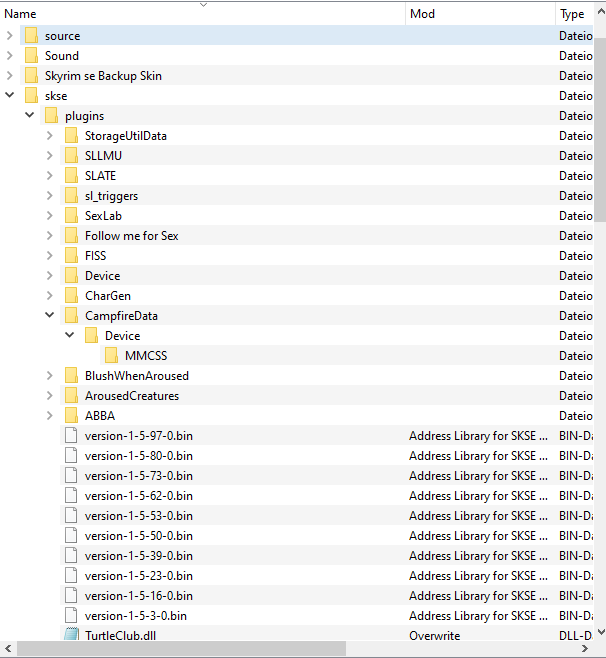Select the SLATE folder name

pyautogui.click(x=100, y=175)
